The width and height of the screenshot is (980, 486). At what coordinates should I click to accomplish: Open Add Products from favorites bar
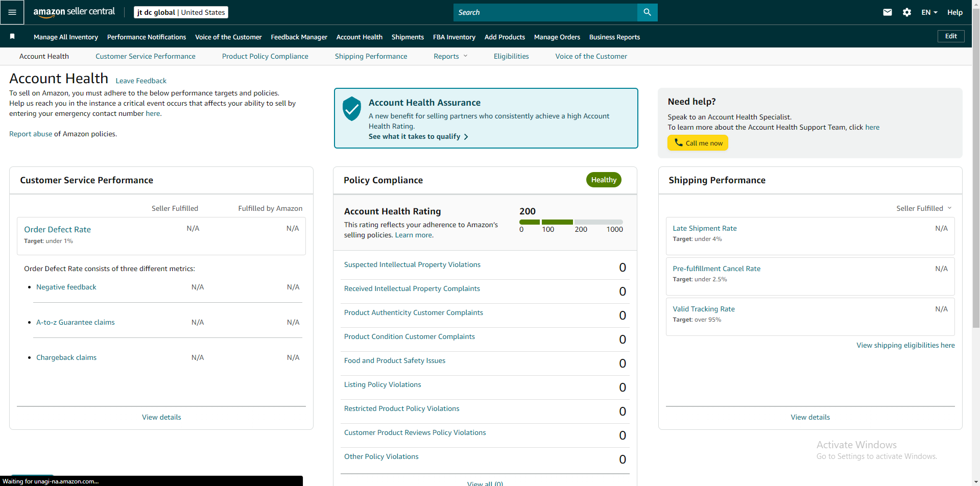tap(505, 37)
